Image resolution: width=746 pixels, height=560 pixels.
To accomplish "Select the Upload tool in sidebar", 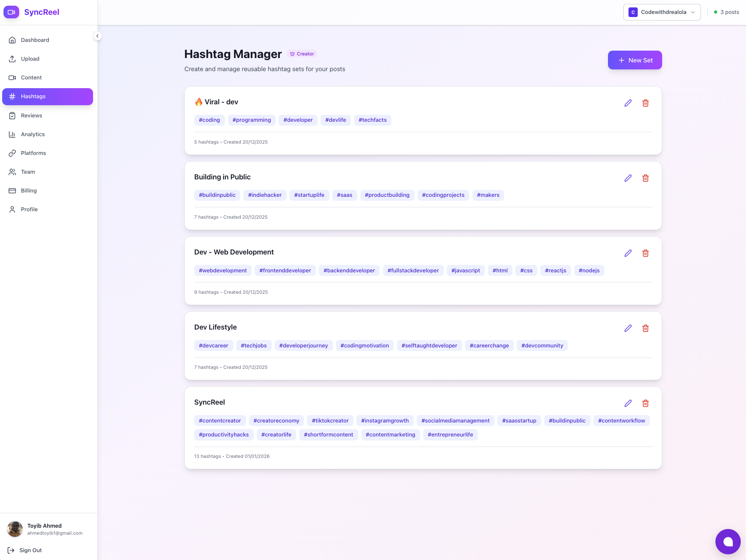I will click(30, 58).
